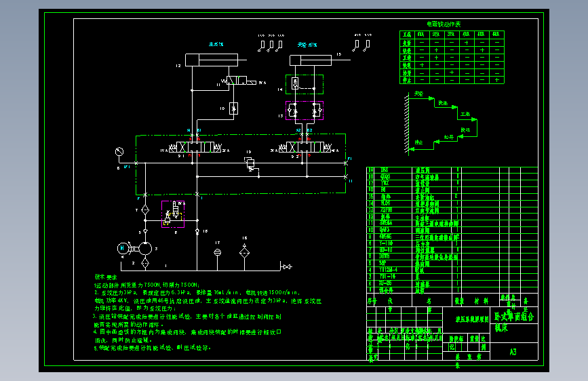Click the 4YA column header in the solenoid table
This screenshot has height=381, width=588.
(466, 34)
